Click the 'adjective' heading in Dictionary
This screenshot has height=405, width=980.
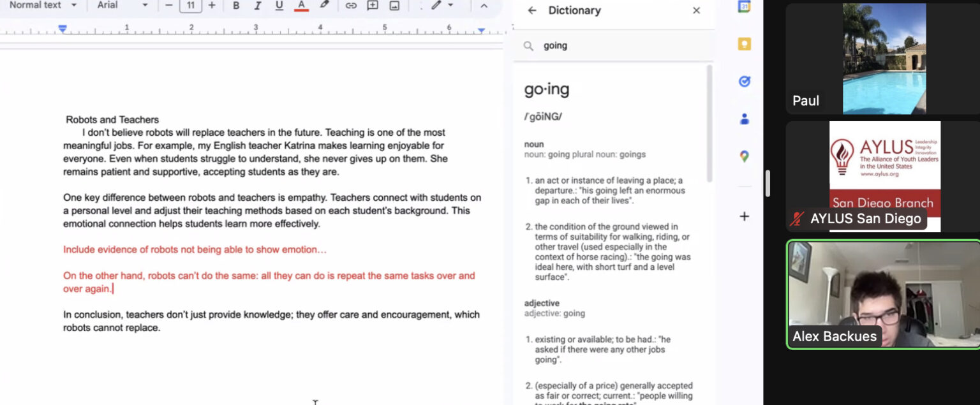point(542,304)
